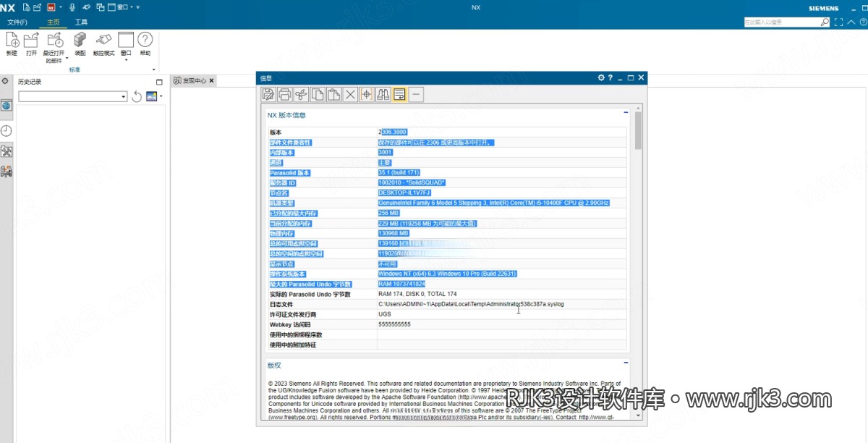Click the touch hand icon in title bar

click(87, 7)
